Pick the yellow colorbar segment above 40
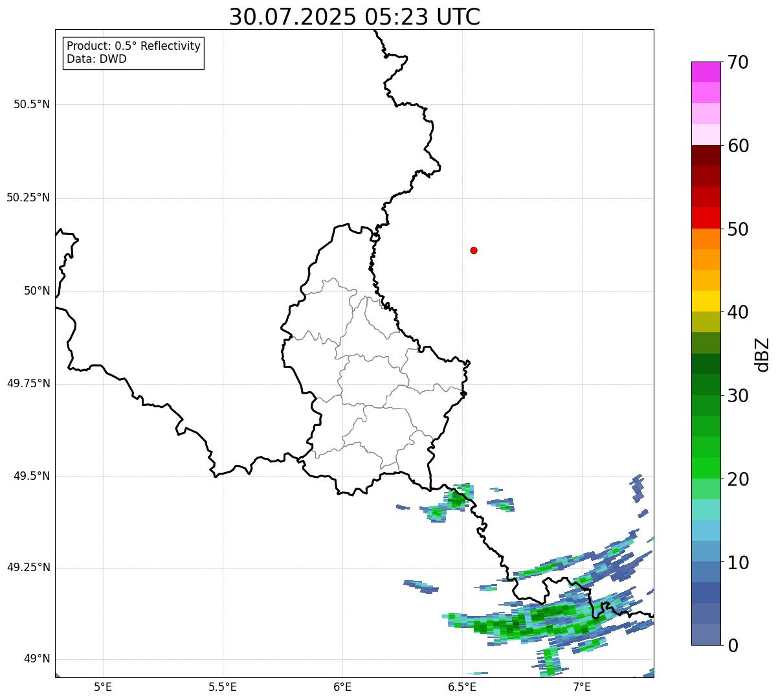This screenshot has height=700, width=778. (x=706, y=301)
